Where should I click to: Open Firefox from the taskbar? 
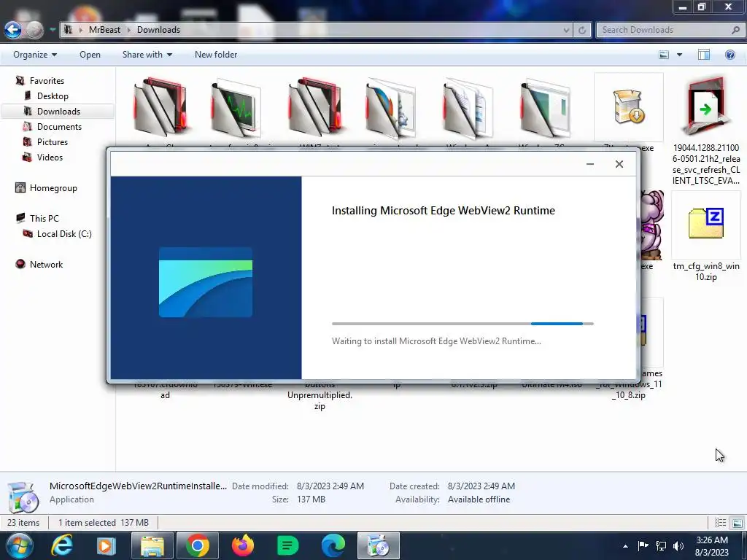[x=242, y=545]
